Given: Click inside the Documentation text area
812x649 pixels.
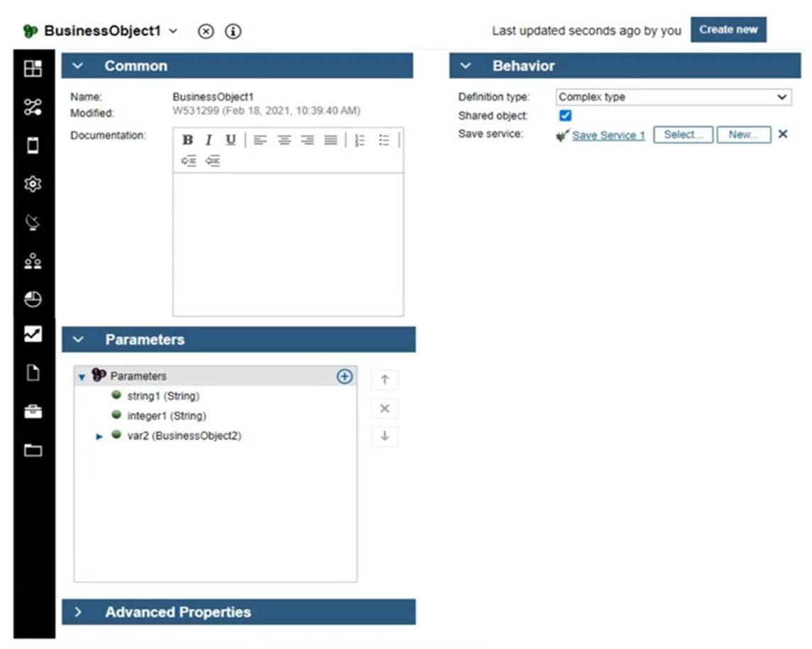Looking at the screenshot, I should (288, 244).
